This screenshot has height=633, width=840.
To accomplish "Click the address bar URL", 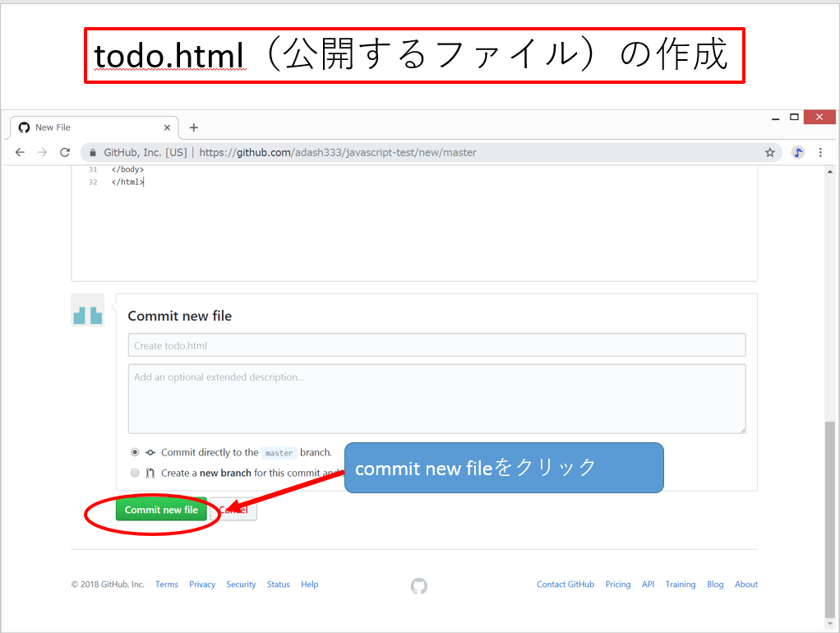I will tap(338, 152).
